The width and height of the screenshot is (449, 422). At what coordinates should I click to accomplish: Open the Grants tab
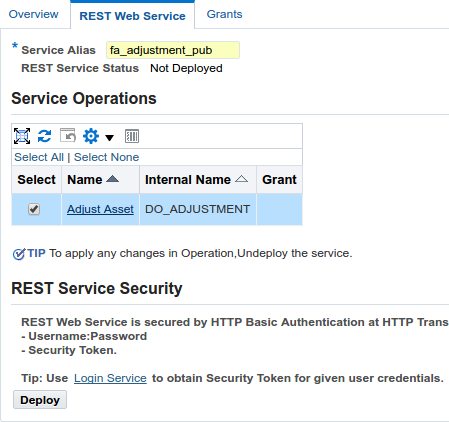224,14
